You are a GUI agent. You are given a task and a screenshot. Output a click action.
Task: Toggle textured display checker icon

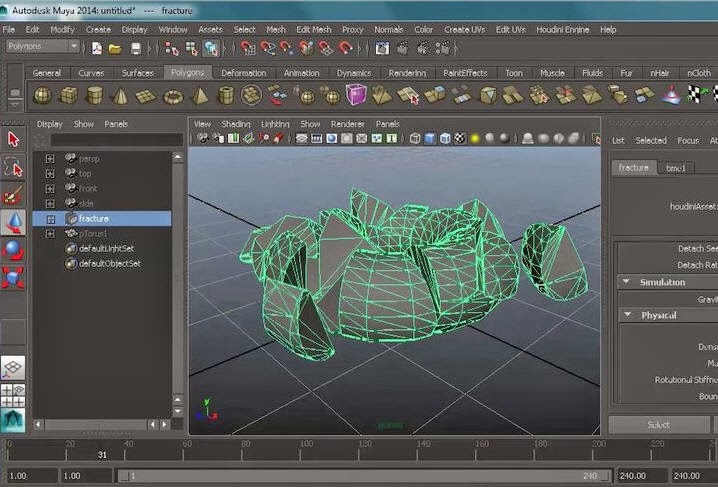click(x=460, y=138)
